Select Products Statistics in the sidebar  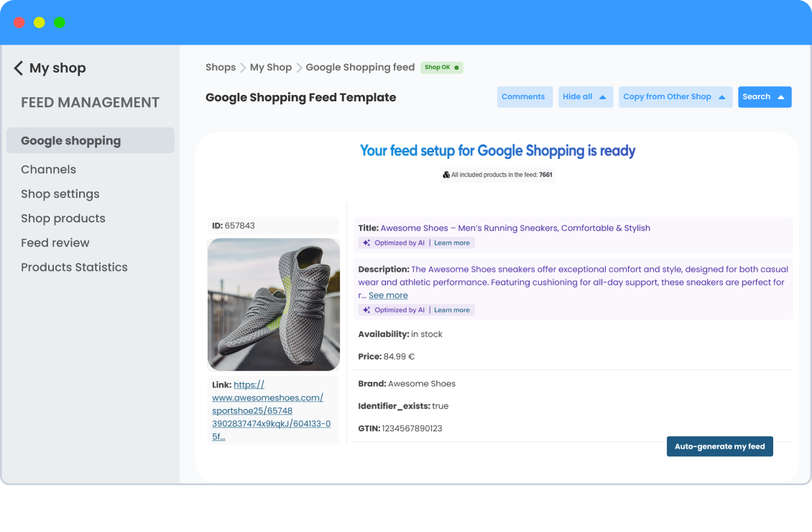(x=74, y=267)
